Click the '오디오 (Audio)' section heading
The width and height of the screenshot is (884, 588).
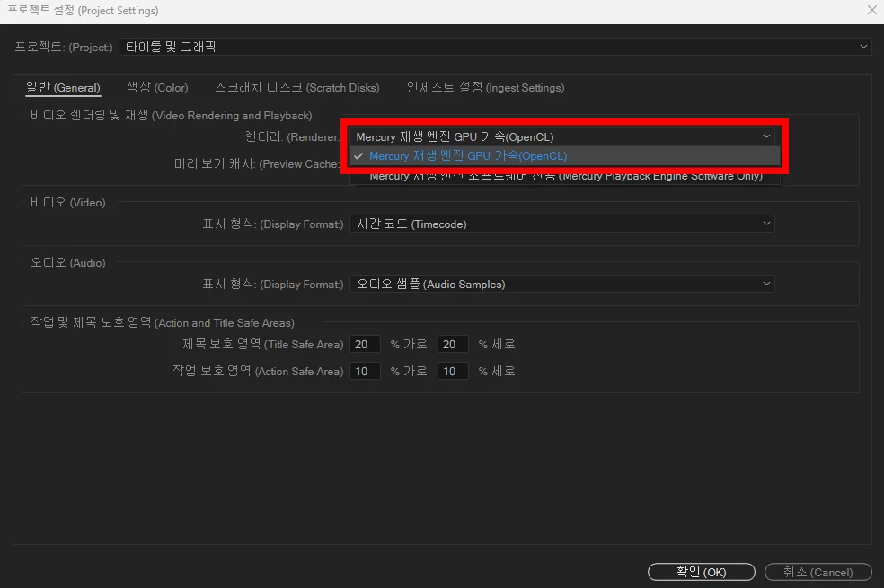pyautogui.click(x=67, y=263)
